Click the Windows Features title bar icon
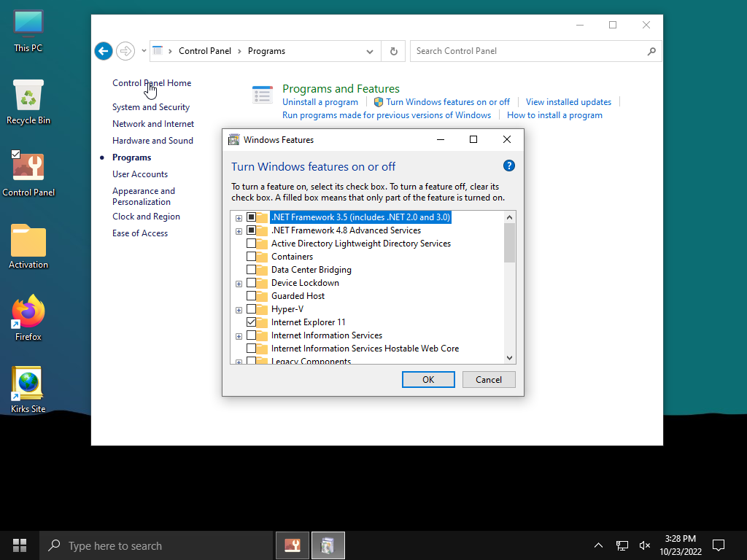Screen dimensions: 747x560 (234, 139)
